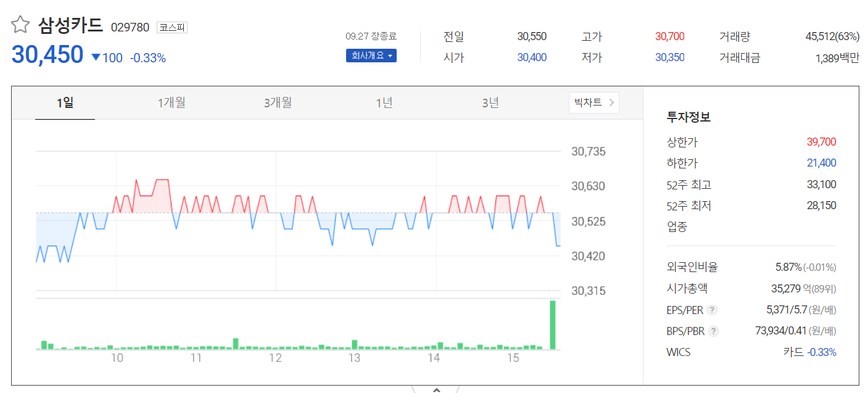Image resolution: width=868 pixels, height=393 pixels.
Task: Click the 09.27 장종료 market status text
Action: coord(371,36)
